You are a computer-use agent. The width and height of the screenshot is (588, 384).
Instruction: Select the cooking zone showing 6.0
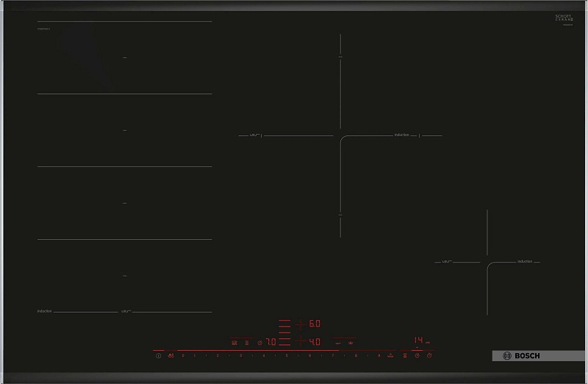[315, 324]
